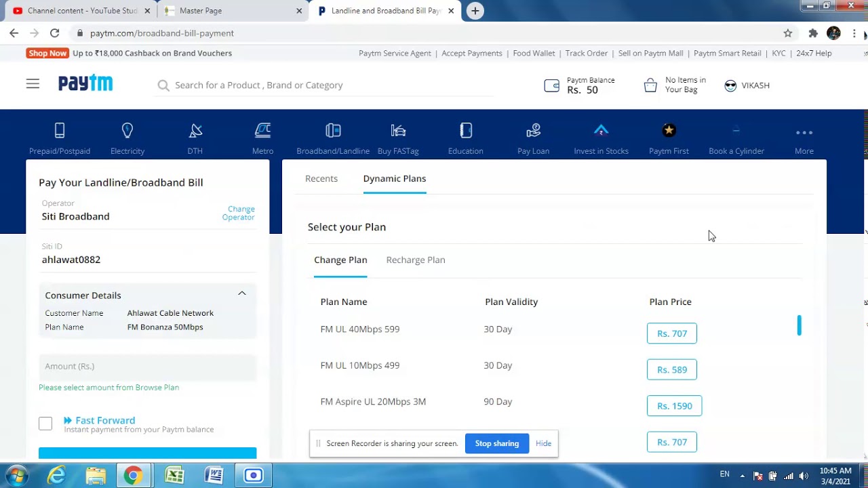Viewport: 868px width, 488px height.
Task: Reload the page in Chrome
Action: click(55, 33)
